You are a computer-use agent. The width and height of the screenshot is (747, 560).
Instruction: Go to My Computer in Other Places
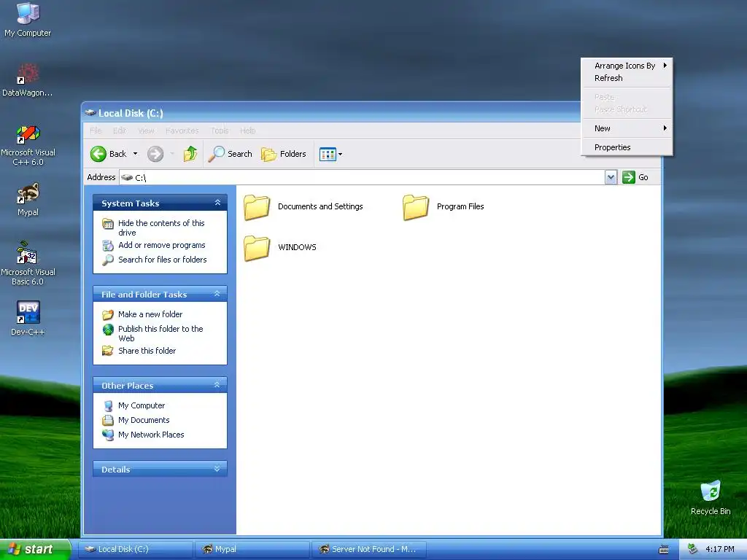click(142, 405)
